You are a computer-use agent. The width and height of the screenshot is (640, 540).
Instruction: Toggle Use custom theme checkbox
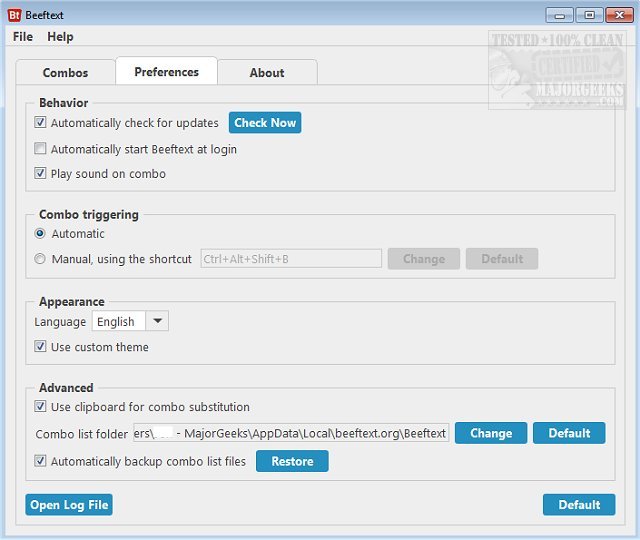(x=40, y=347)
